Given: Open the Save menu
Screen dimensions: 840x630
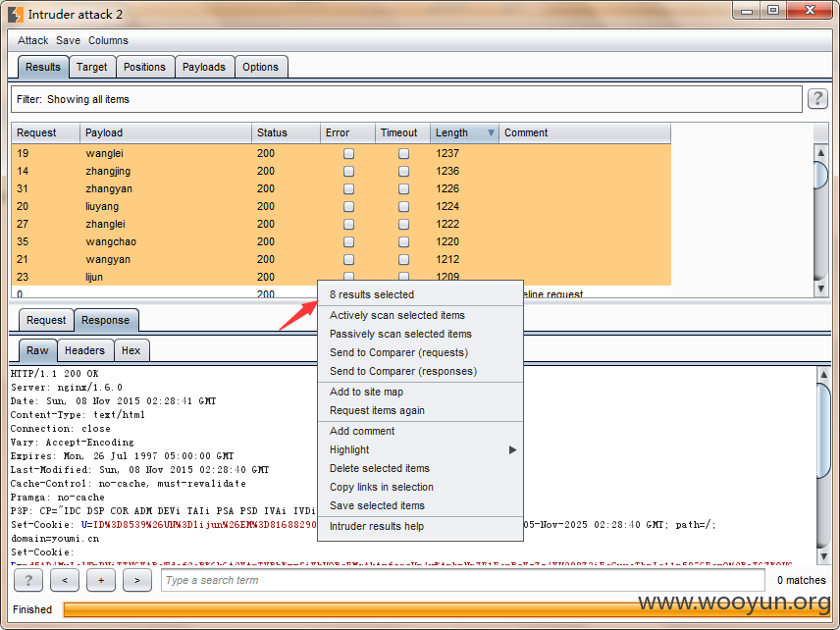Looking at the screenshot, I should 68,40.
